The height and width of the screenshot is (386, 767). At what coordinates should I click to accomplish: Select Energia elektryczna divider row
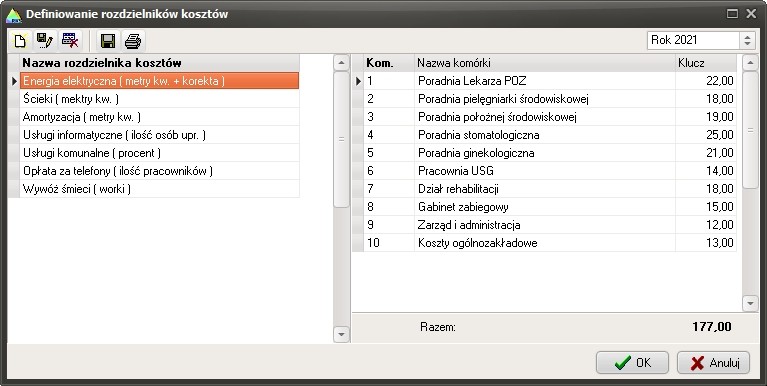point(159,81)
